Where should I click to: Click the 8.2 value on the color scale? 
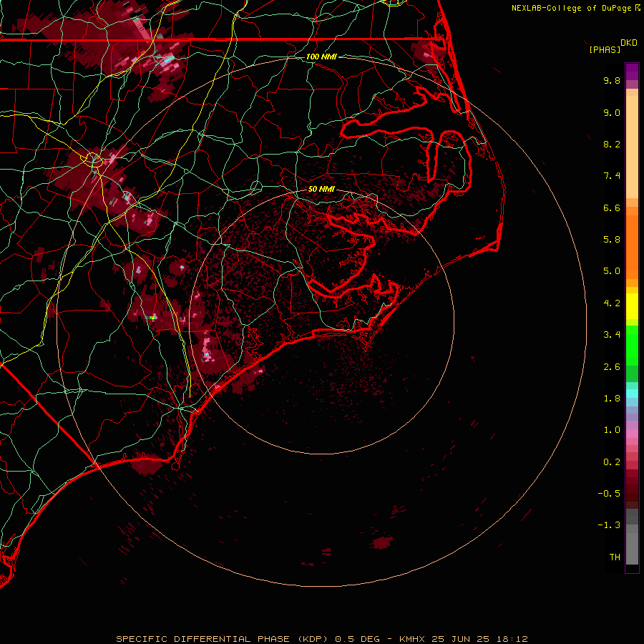612,144
